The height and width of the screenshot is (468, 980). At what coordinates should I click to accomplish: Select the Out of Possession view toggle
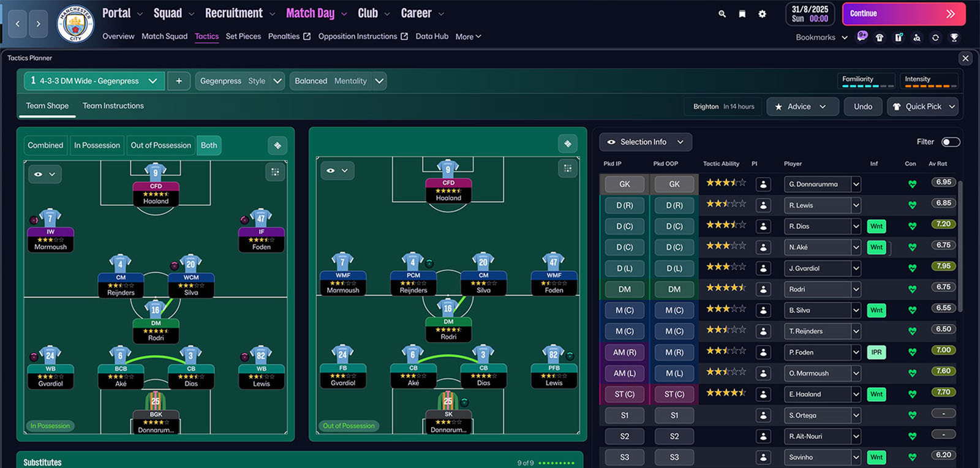click(161, 145)
